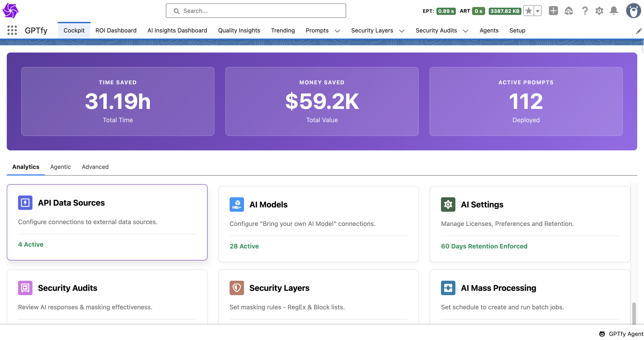Screen dimensions: 644x340
Task: Open the notifications bell
Action: coord(614,11)
